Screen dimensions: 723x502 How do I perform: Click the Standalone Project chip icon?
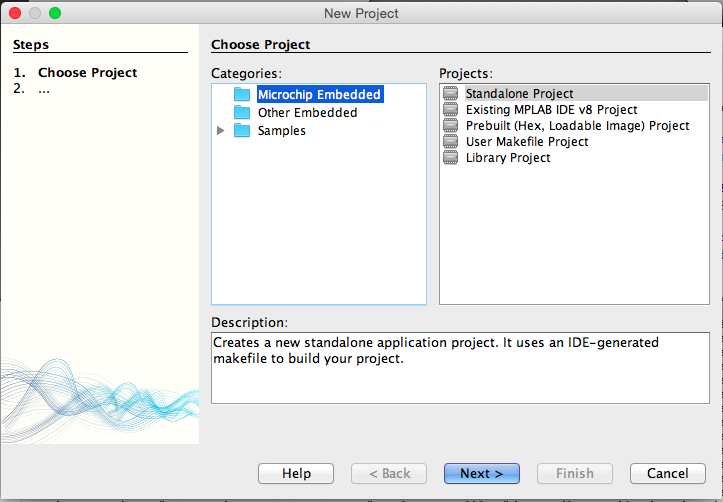click(x=451, y=94)
